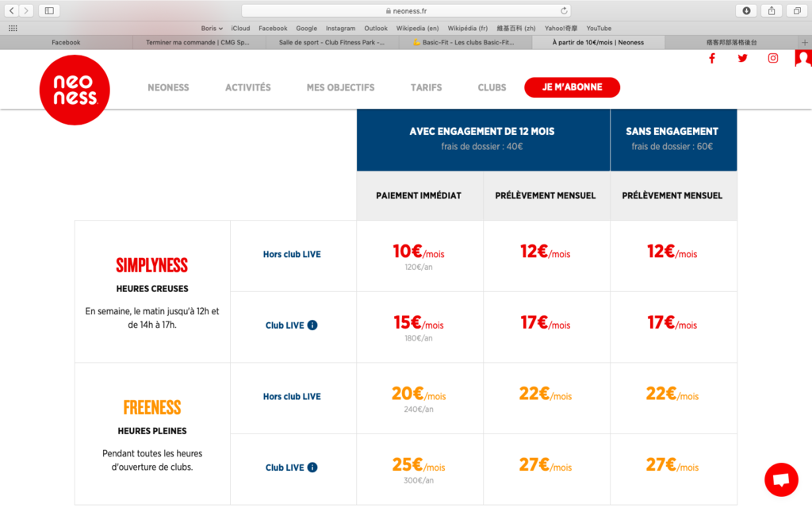Click Simplyness Hors club LIVE label

[x=292, y=254]
